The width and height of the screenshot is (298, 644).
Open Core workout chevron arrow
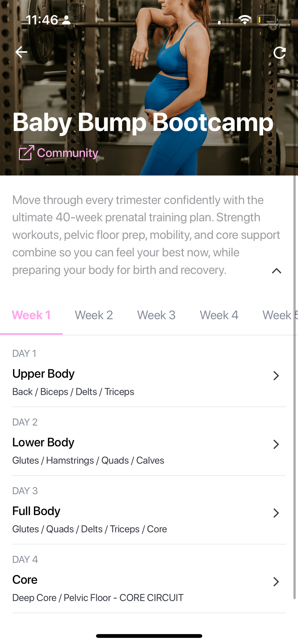click(x=276, y=581)
